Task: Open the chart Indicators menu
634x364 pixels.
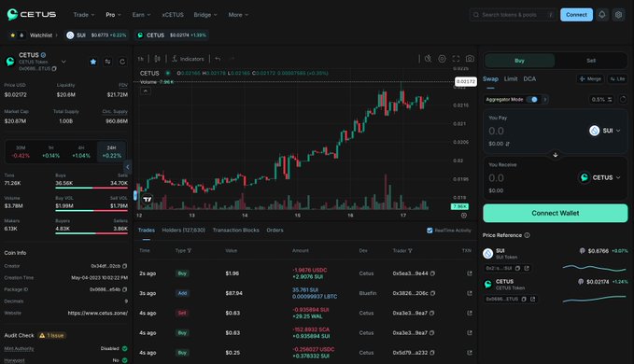Action: [x=188, y=59]
